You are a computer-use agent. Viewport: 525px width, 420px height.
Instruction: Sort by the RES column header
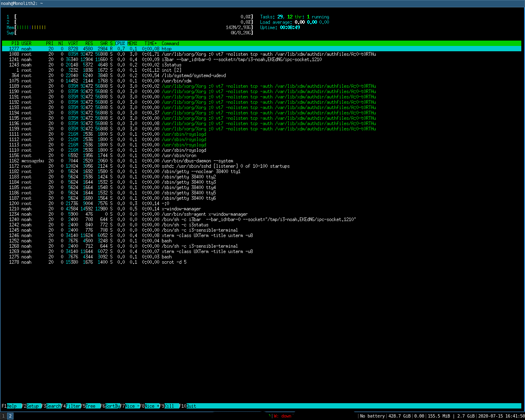pos(89,43)
